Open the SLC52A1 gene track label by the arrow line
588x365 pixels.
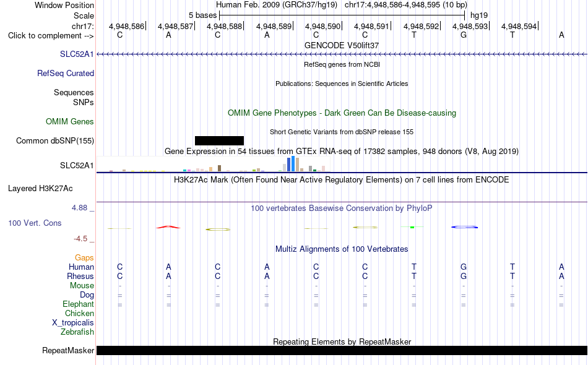click(x=77, y=54)
